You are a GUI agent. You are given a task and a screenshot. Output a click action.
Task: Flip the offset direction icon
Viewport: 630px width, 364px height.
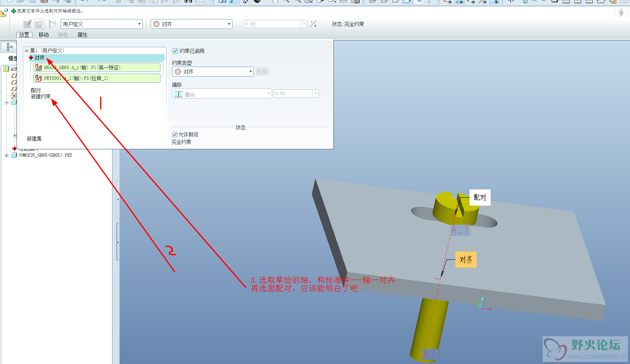click(313, 24)
